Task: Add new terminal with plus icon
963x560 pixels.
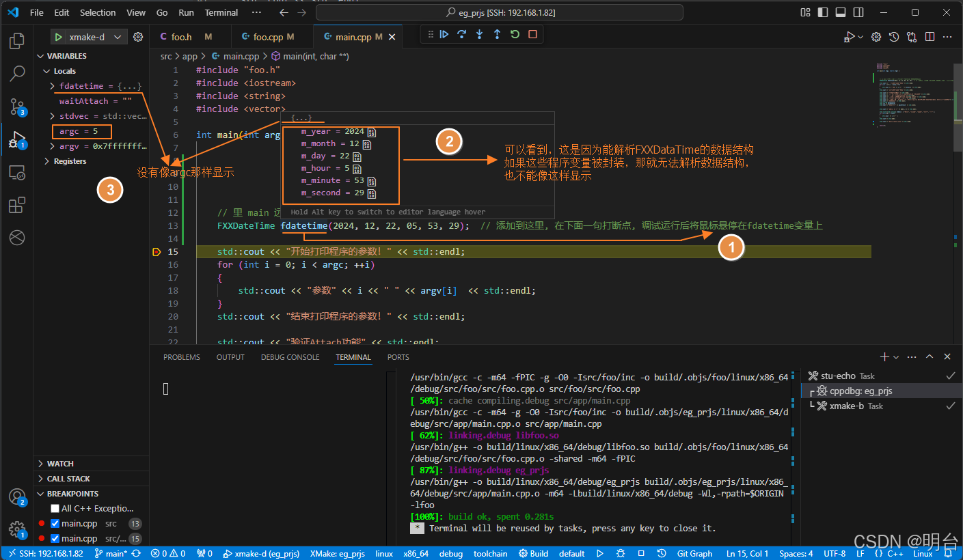Action: 884,356
